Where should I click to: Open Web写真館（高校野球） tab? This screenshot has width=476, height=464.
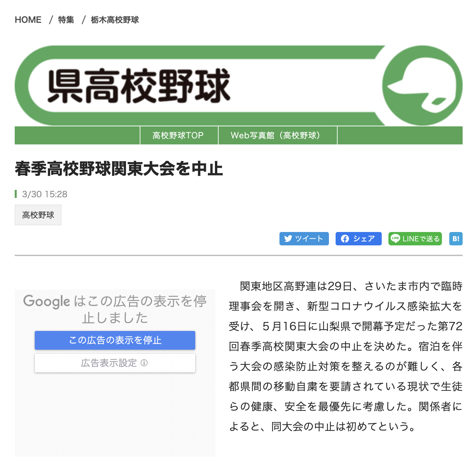pyautogui.click(x=277, y=135)
